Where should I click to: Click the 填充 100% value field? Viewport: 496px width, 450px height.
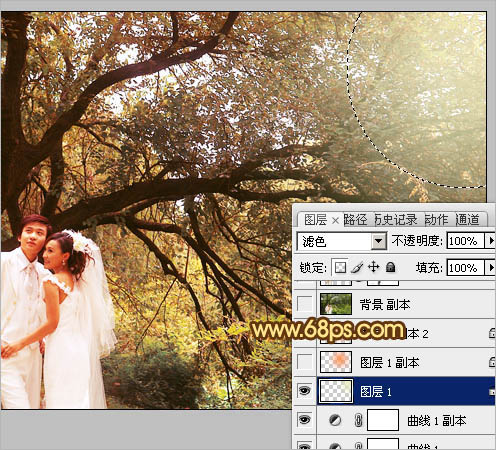pos(465,268)
